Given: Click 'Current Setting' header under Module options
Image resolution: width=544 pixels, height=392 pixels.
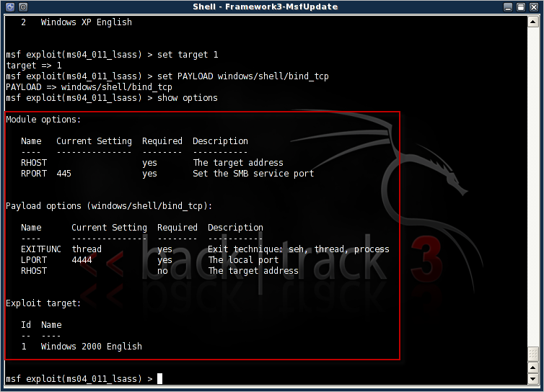Looking at the screenshot, I should (x=94, y=141).
